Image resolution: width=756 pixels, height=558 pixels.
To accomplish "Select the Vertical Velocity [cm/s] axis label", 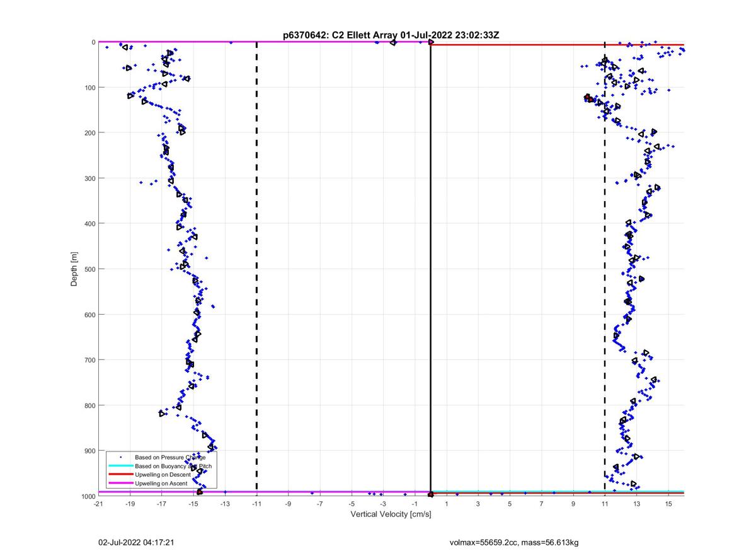I will click(391, 514).
